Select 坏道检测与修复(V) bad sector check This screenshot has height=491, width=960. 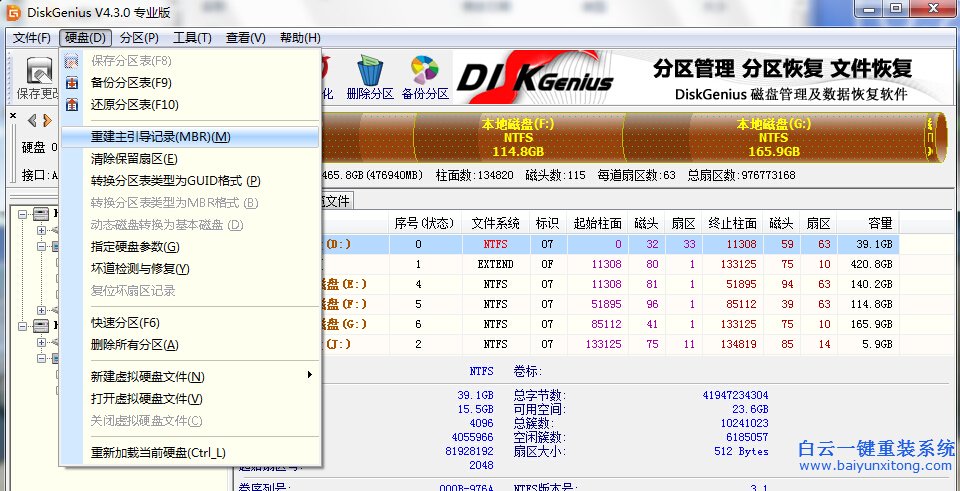pos(140,269)
